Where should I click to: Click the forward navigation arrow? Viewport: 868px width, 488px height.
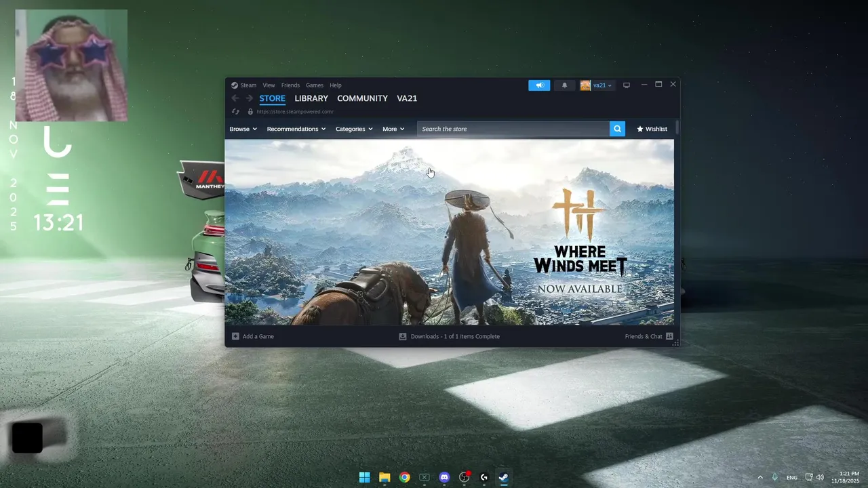tap(249, 98)
